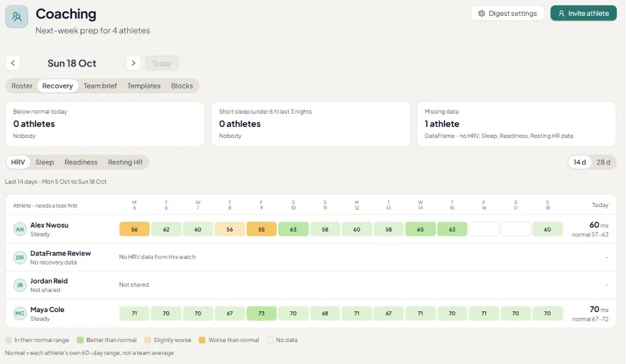626x364 pixels.
Task: Click Alex Nwosu's Friday 9 HRV cell showing 55
Action: [262, 229]
